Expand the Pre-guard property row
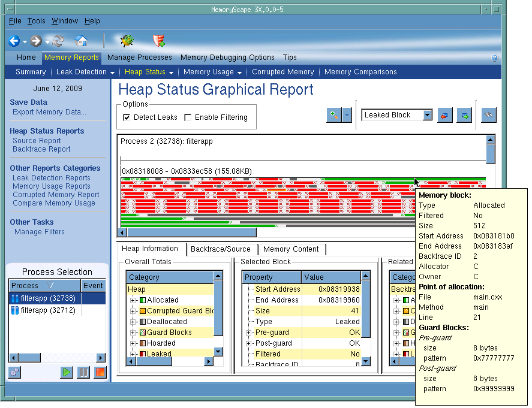The width and height of the screenshot is (532, 408). pos(248,333)
